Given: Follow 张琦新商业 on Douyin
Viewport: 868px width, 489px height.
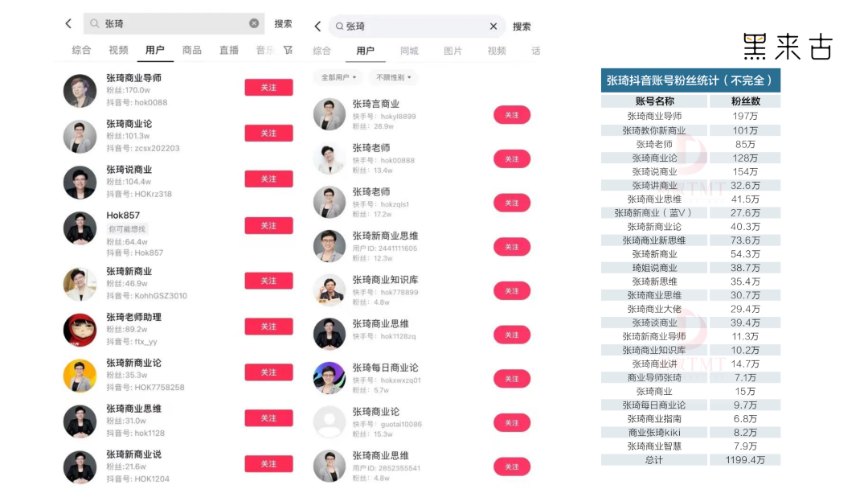Looking at the screenshot, I should (268, 281).
